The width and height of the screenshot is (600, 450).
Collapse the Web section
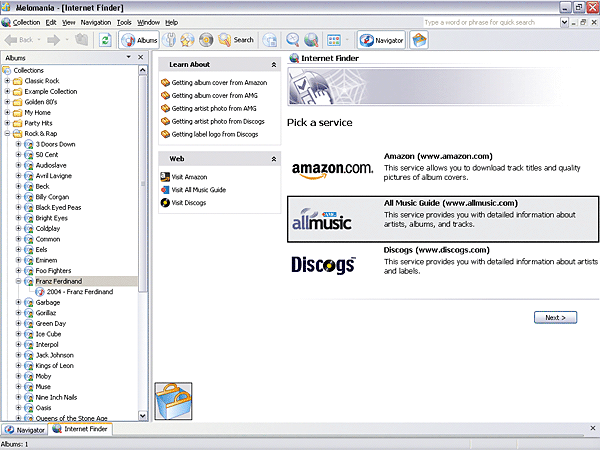click(274, 159)
